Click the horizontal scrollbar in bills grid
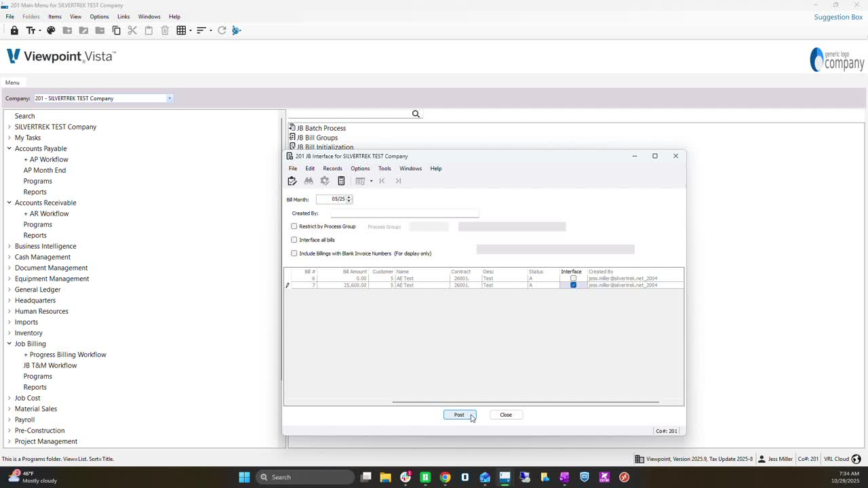 pos(526,402)
